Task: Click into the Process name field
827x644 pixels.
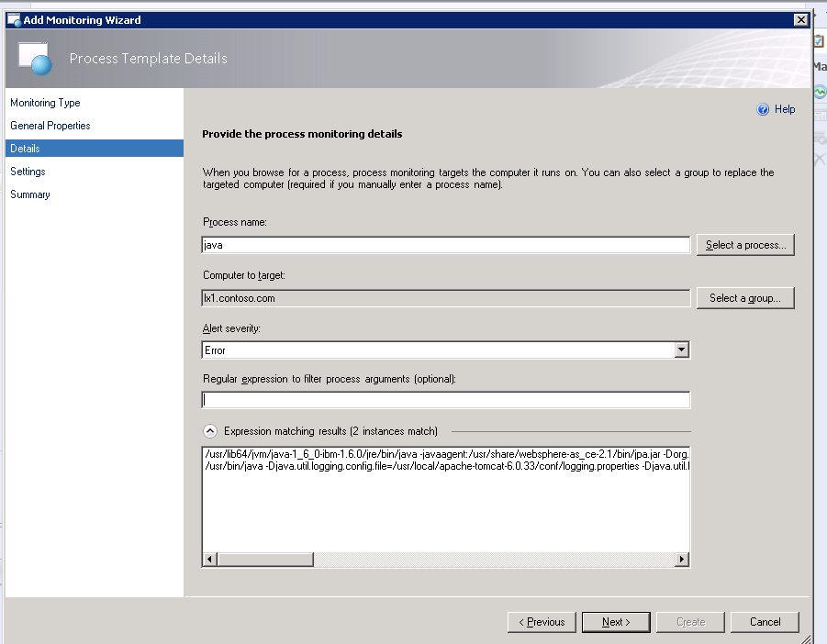Action: [x=445, y=245]
